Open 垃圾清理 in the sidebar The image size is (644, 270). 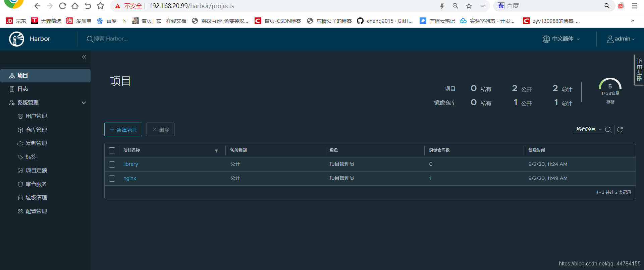pyautogui.click(x=33, y=198)
